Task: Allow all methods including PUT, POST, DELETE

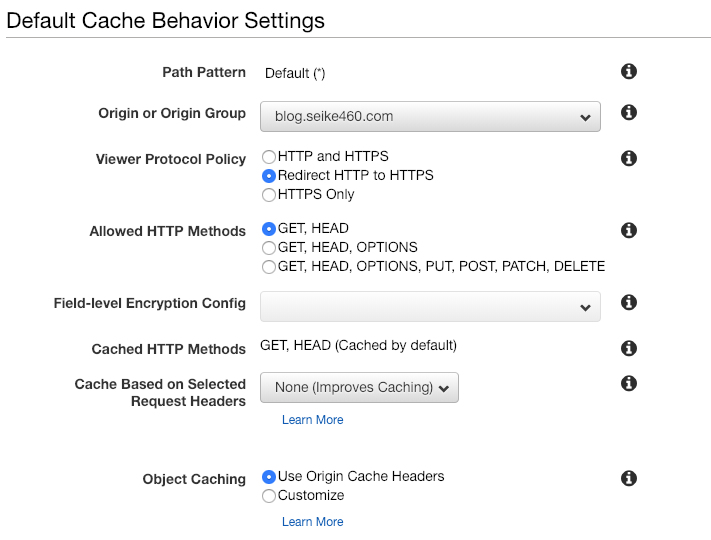Action: [x=269, y=267]
